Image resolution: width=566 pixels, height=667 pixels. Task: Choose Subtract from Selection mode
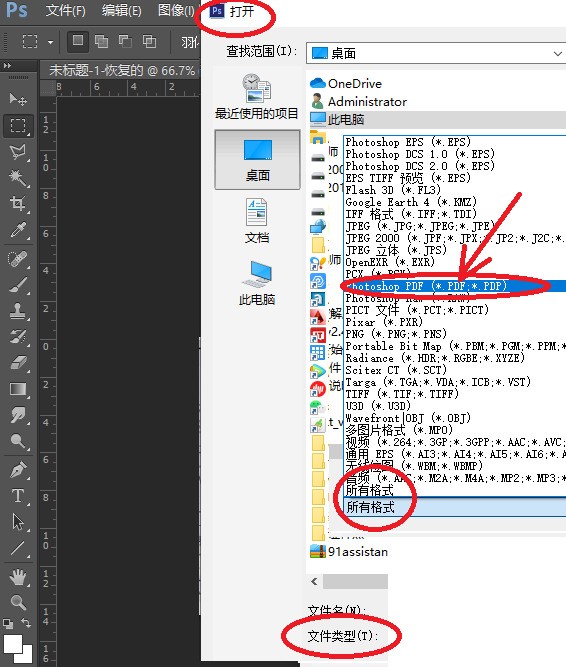(x=125, y=41)
